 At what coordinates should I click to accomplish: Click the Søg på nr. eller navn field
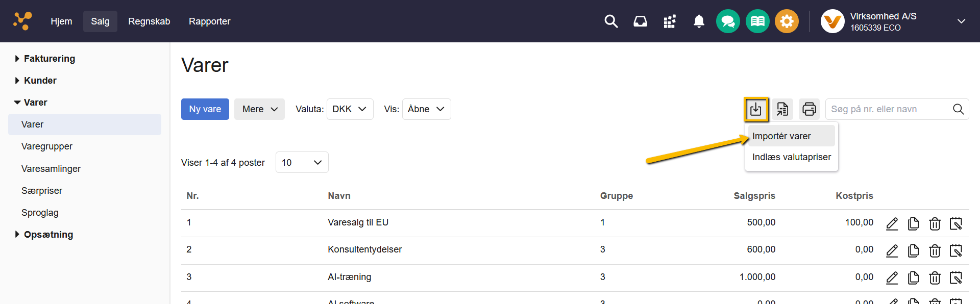click(888, 109)
